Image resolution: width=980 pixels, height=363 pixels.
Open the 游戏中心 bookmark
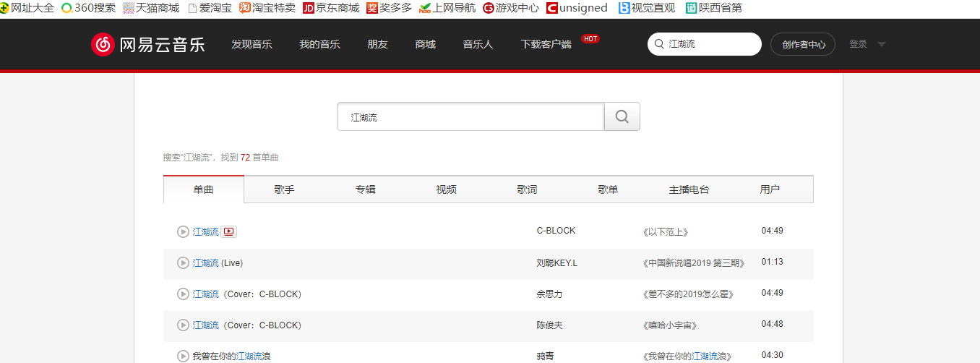[x=511, y=8]
